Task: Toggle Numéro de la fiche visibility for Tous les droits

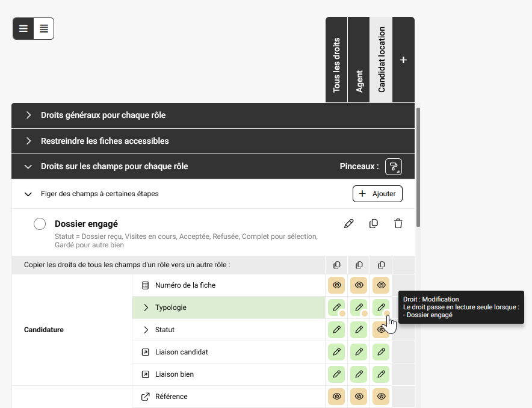Action: (336, 285)
